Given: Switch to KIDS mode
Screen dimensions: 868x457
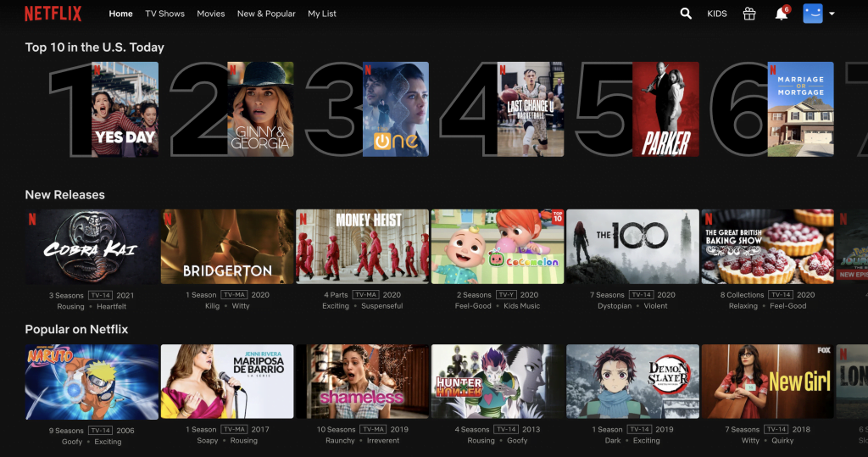Looking at the screenshot, I should pos(717,14).
